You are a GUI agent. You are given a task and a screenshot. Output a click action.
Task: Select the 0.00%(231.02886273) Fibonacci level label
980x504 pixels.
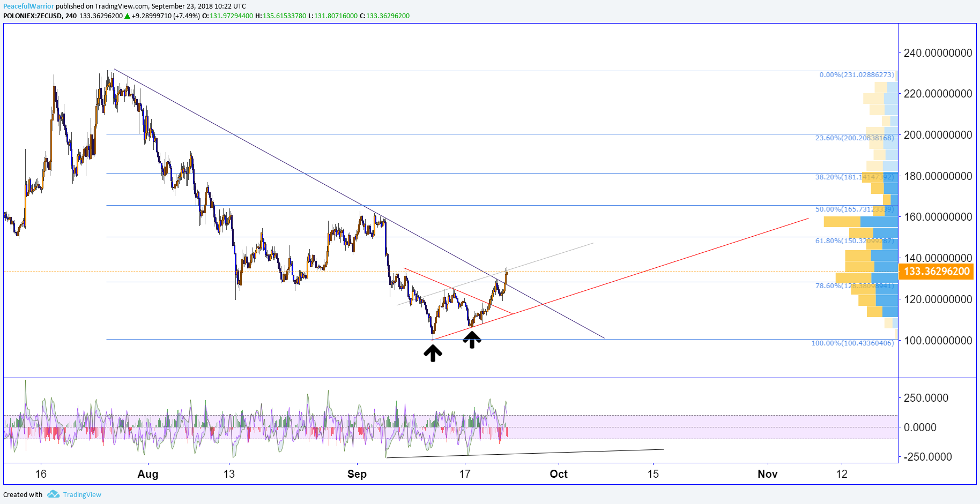857,75
